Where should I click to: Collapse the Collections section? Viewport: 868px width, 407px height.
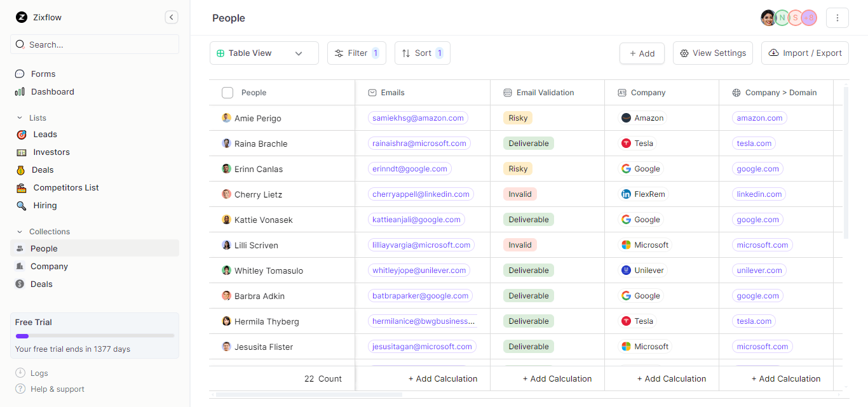(19, 231)
